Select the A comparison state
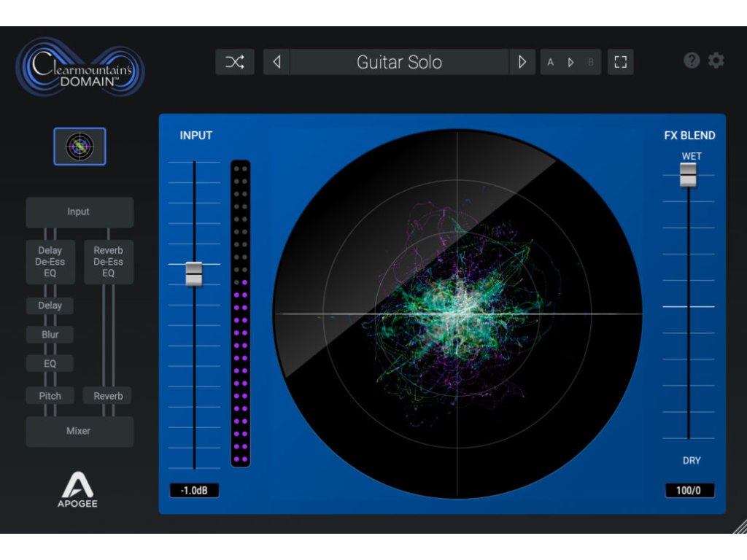Viewport: 747px width, 560px height. pos(550,62)
